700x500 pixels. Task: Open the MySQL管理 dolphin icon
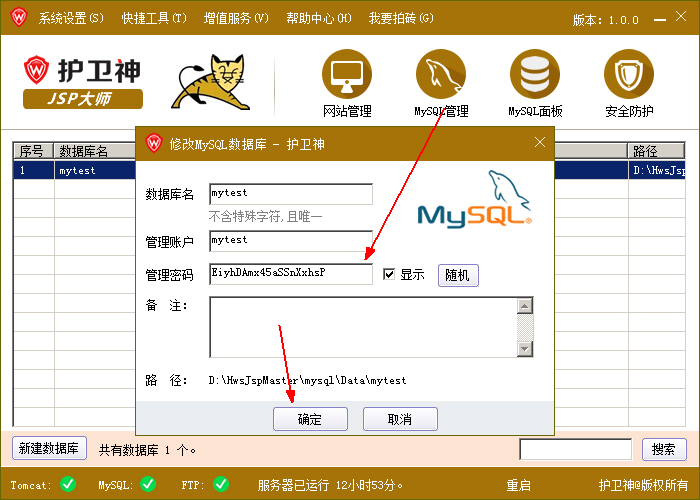[441, 74]
